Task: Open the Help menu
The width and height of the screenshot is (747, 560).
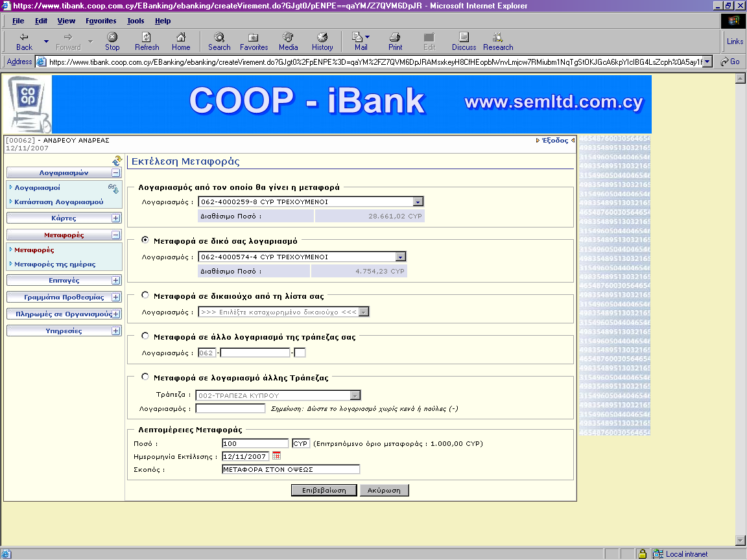Action: tap(163, 21)
